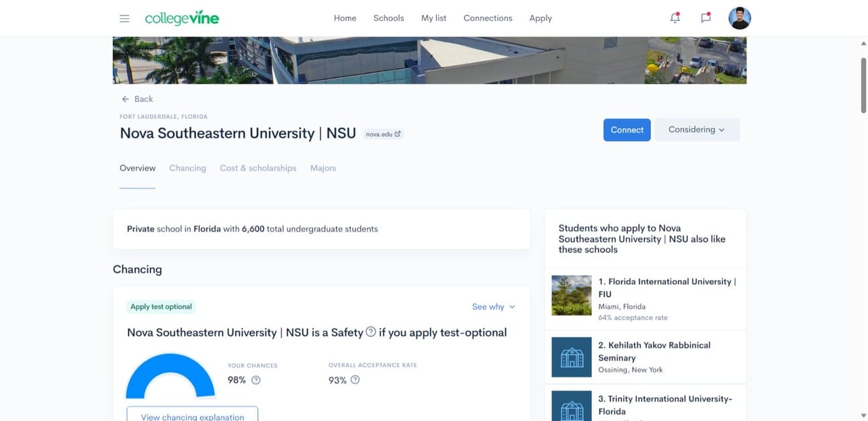
Task: Click '64% acceptance rate' text
Action: click(x=633, y=318)
